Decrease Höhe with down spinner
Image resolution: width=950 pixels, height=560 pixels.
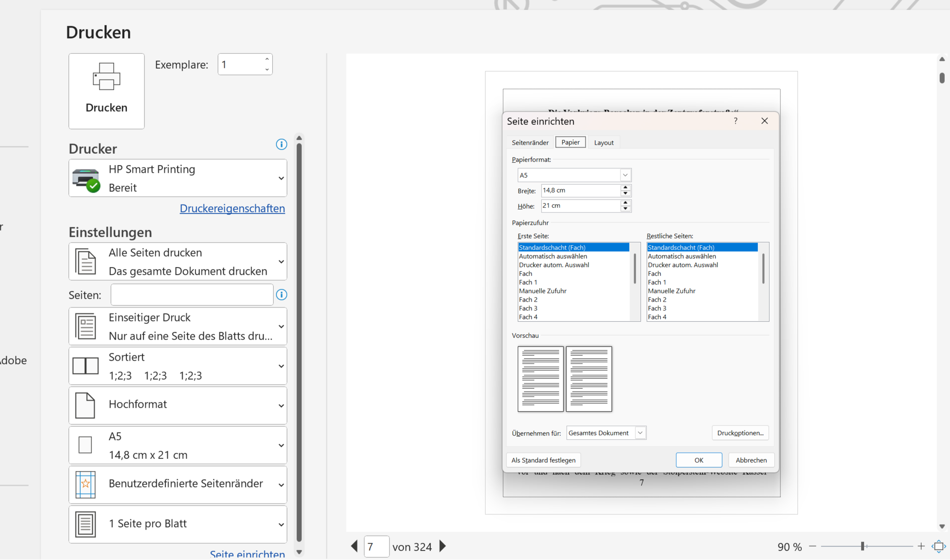point(626,209)
